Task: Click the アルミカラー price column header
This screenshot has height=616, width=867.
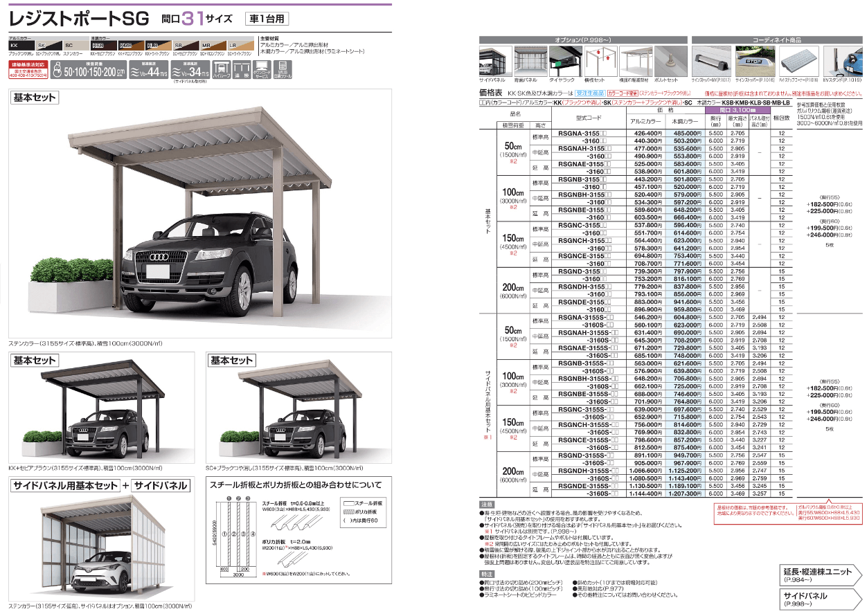Action: coord(645,121)
